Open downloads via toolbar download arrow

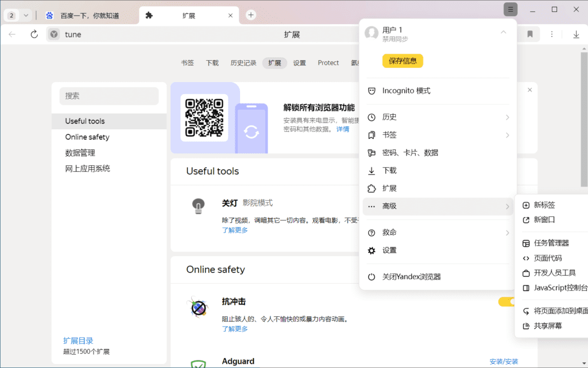(x=576, y=34)
